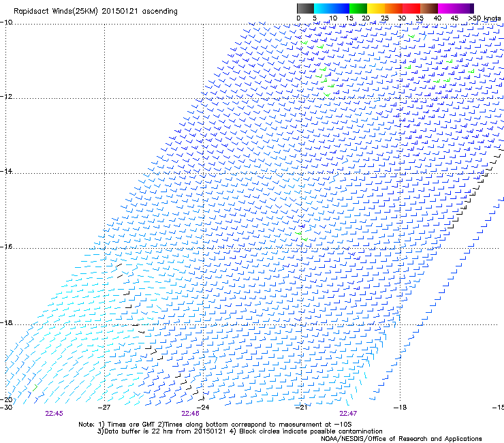Click legend tick label '25'
The image size is (504, 443).
[x=385, y=18]
